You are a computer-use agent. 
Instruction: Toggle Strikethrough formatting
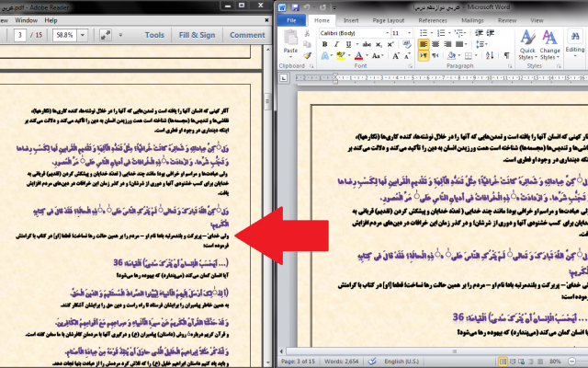pyautogui.click(x=367, y=44)
